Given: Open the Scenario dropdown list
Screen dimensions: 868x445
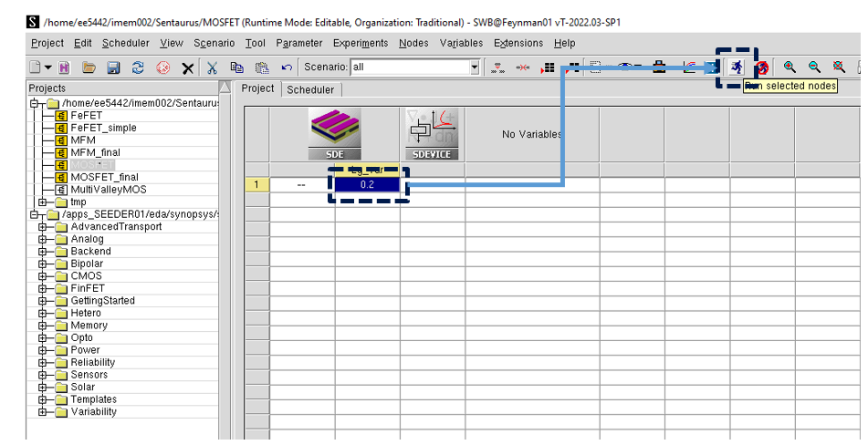Looking at the screenshot, I should coord(474,67).
